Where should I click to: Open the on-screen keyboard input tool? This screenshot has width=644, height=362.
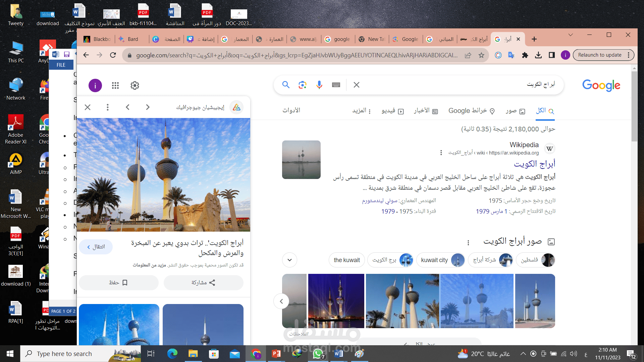click(x=336, y=85)
